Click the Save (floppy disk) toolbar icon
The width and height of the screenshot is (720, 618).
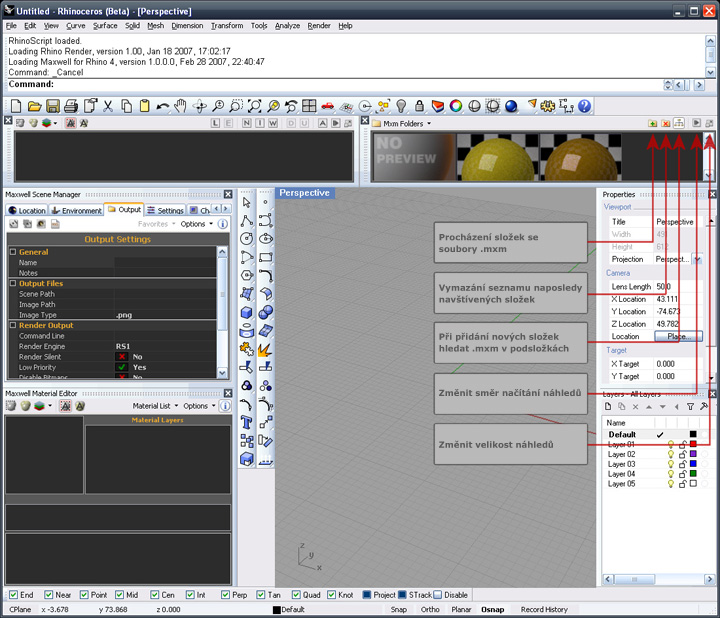coord(52,106)
